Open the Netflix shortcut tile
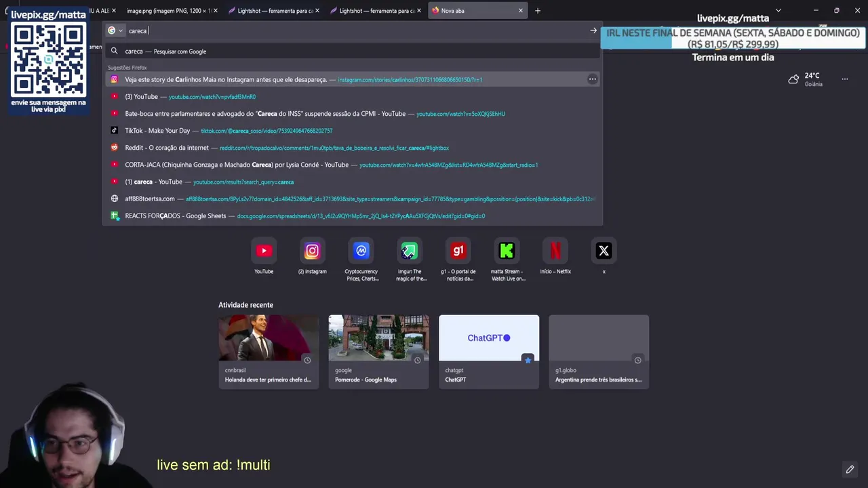The image size is (868, 488). (555, 251)
